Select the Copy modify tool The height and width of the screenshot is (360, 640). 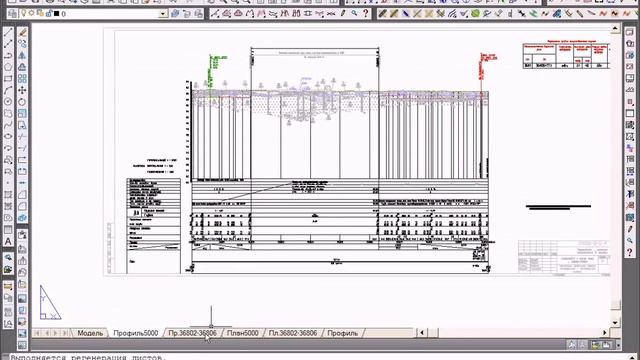(22, 44)
